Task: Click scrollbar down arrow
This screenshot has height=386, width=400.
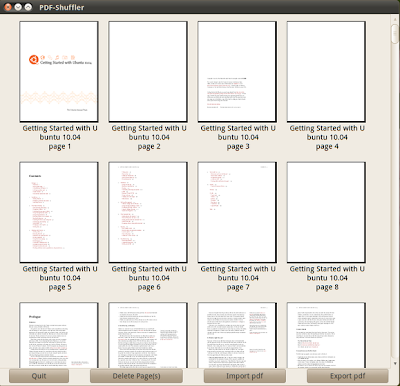Action: 394,363
